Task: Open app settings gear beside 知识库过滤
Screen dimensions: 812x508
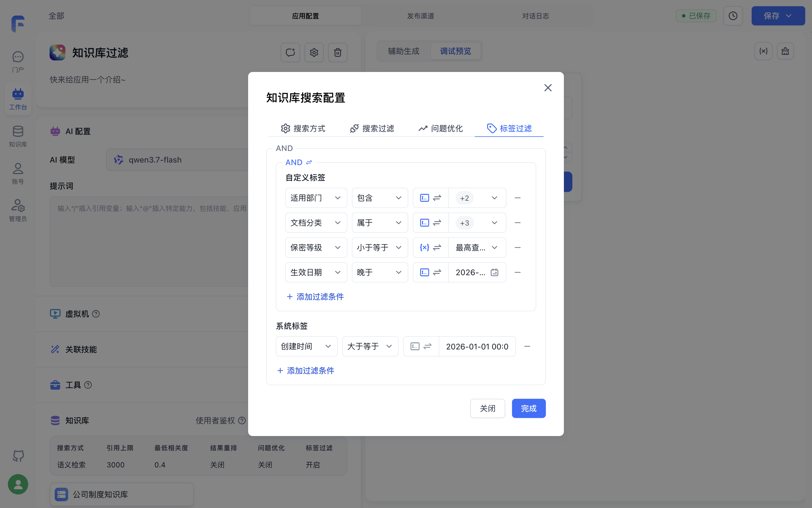Action: (314, 52)
